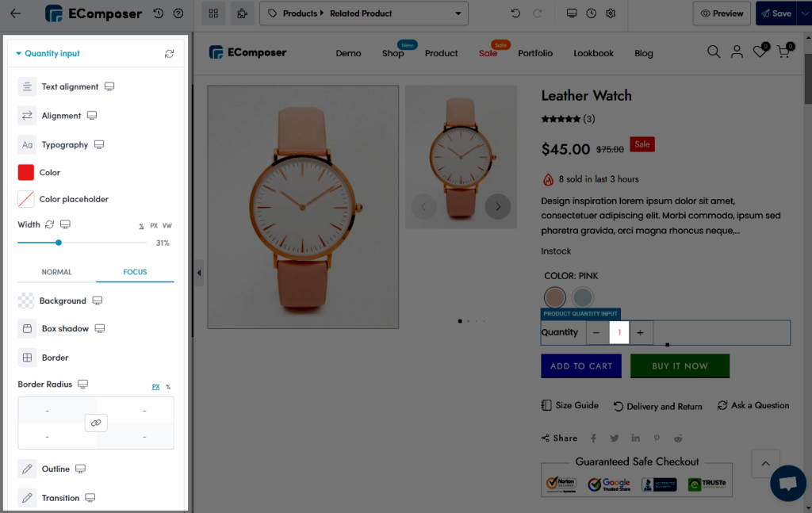Open the help question mark icon
Image resolution: width=812 pixels, height=513 pixels.
[178, 13]
